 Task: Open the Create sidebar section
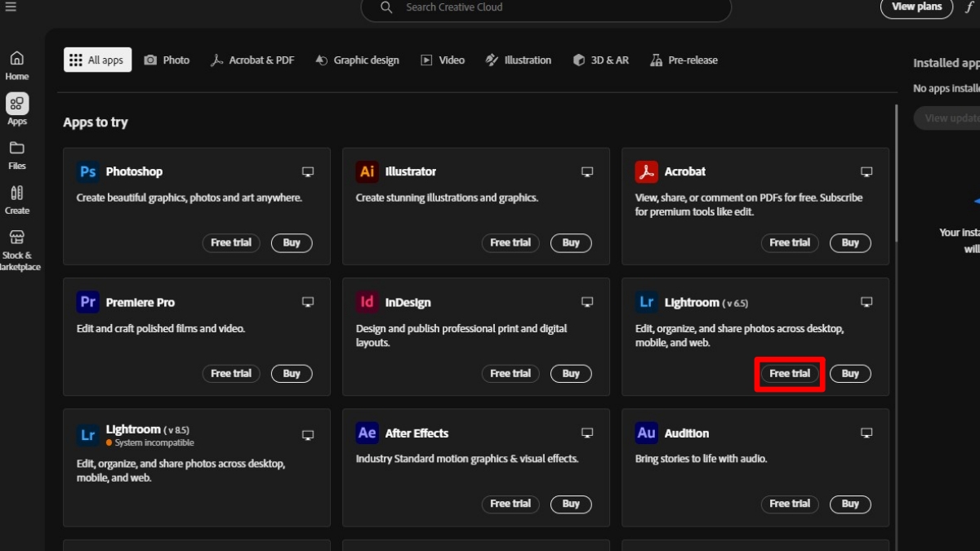pos(17,200)
